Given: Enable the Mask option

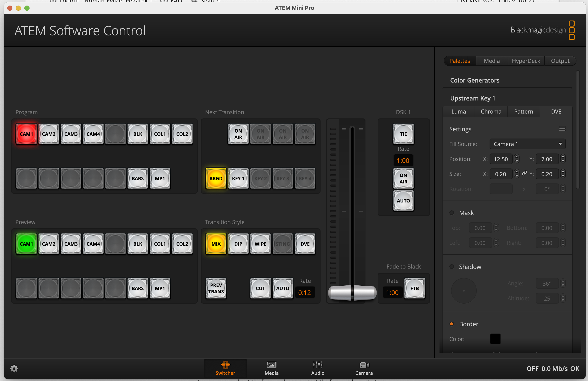Looking at the screenshot, I should coord(452,213).
